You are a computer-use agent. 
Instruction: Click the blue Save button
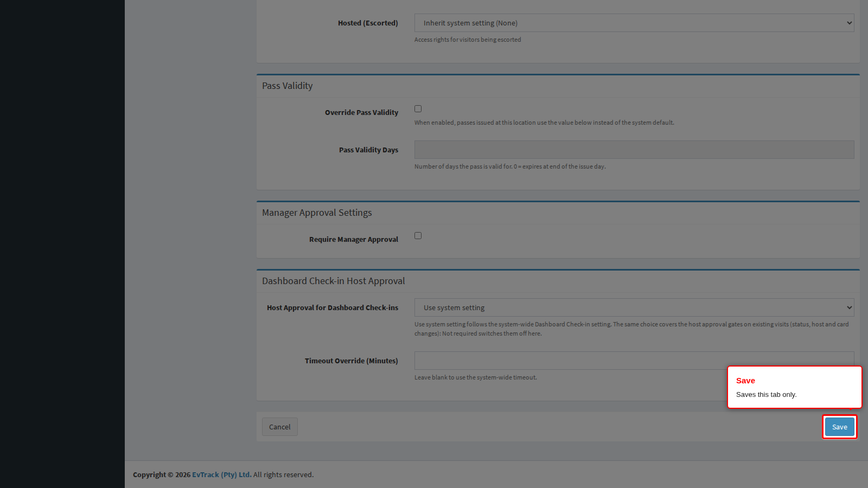(x=840, y=427)
